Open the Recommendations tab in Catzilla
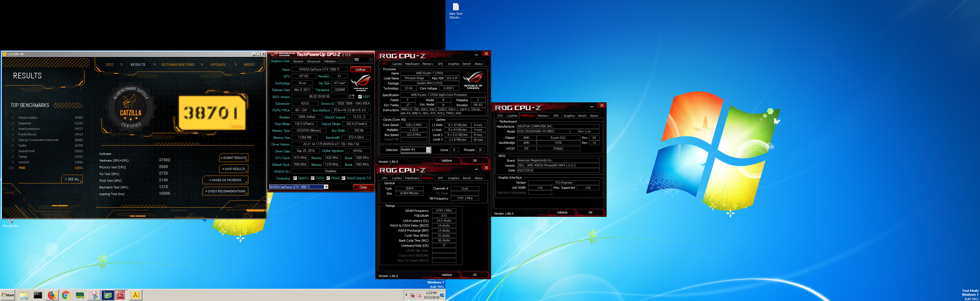This screenshot has width=980, height=301. (178, 65)
